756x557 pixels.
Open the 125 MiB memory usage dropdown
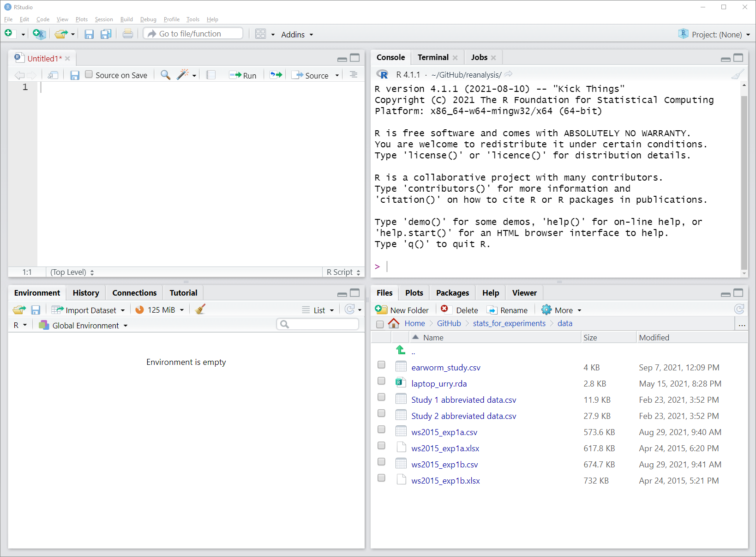coord(160,310)
